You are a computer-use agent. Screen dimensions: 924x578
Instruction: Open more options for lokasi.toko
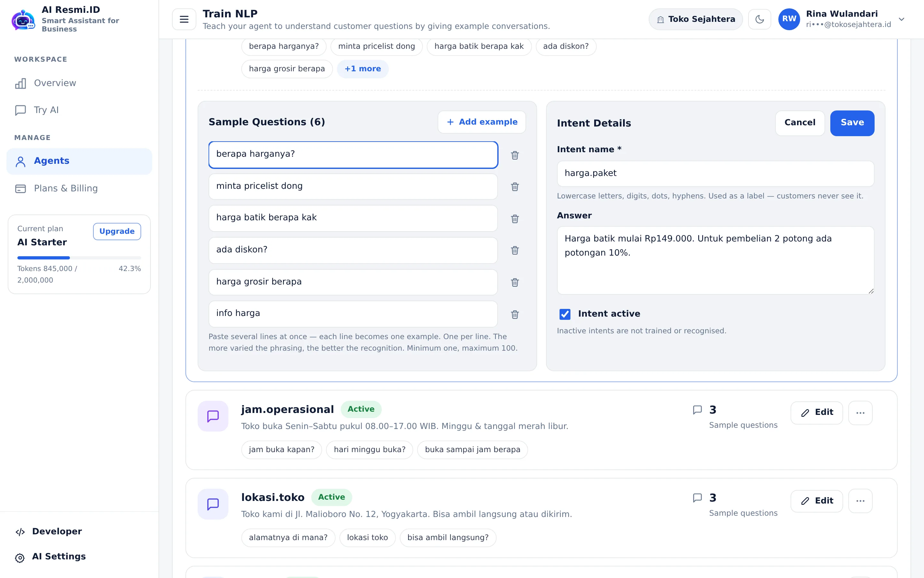tap(860, 501)
